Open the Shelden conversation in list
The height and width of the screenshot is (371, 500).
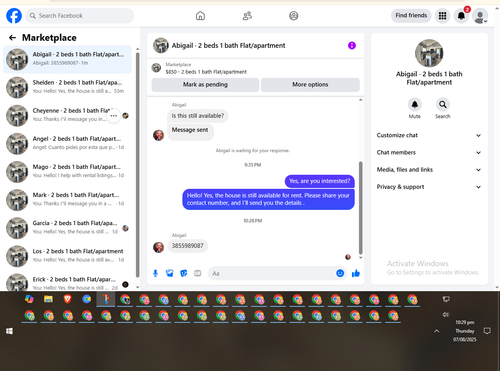point(67,87)
